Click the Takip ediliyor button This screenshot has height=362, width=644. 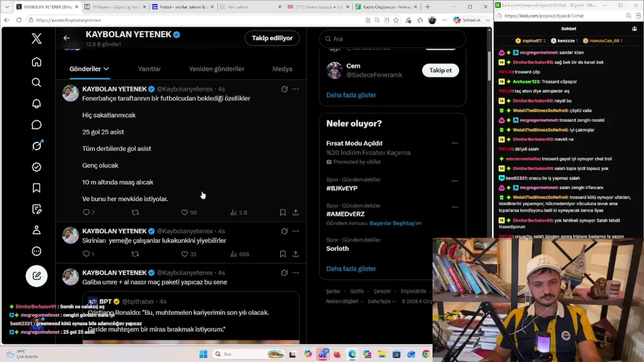[x=272, y=38]
